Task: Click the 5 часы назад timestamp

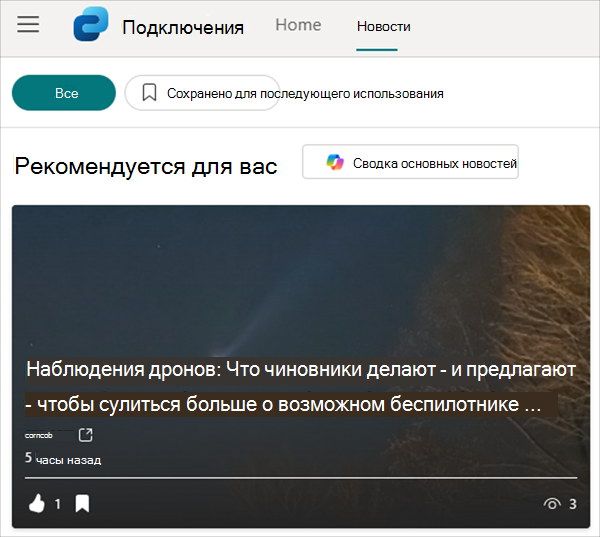Action: (x=63, y=459)
